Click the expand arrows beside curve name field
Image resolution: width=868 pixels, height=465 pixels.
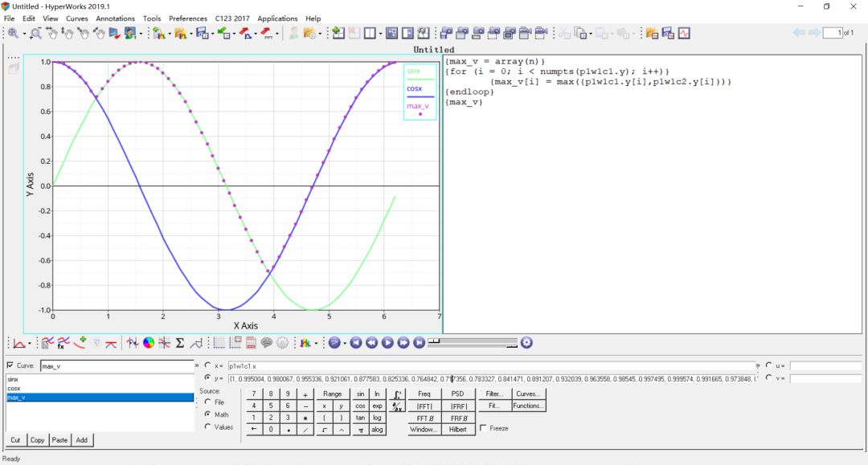197,365
